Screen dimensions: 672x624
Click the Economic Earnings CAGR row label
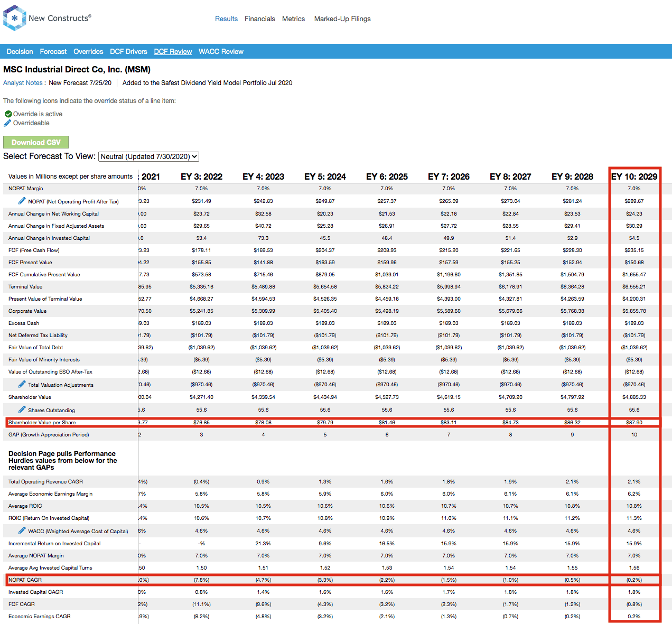(x=40, y=617)
